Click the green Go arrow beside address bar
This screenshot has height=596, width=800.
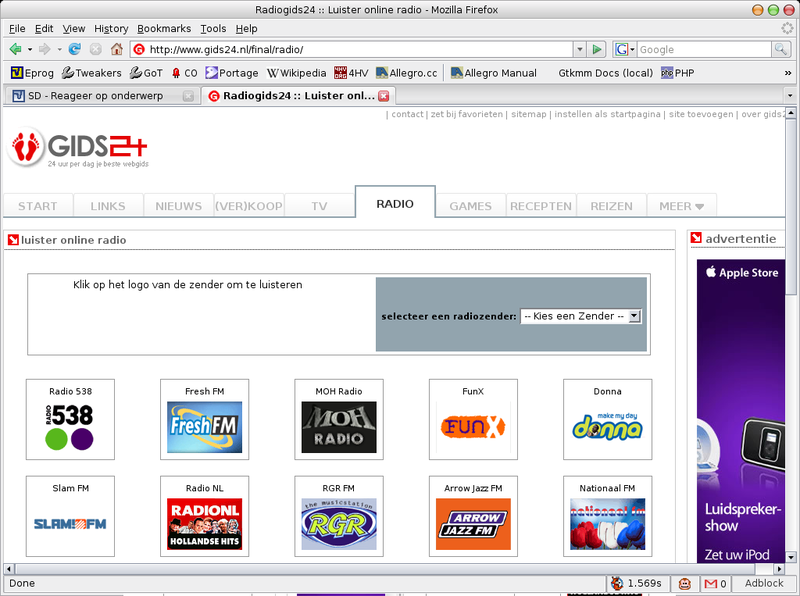(x=596, y=49)
